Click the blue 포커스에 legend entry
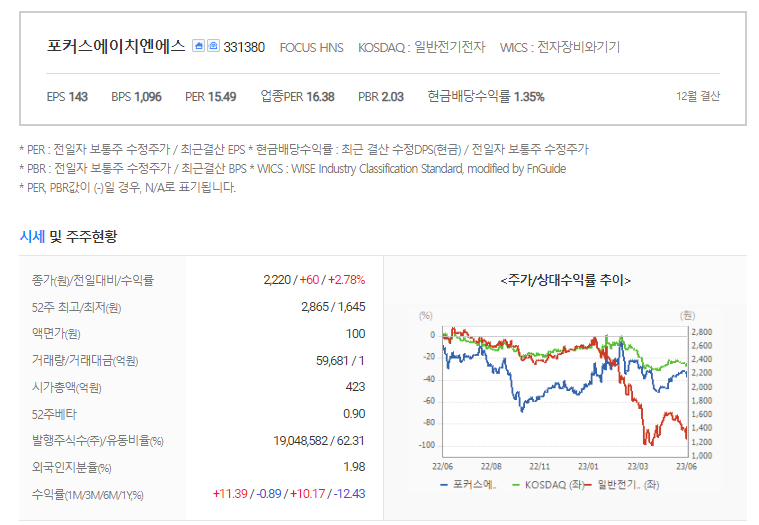The height and width of the screenshot is (525, 759). tap(469, 484)
